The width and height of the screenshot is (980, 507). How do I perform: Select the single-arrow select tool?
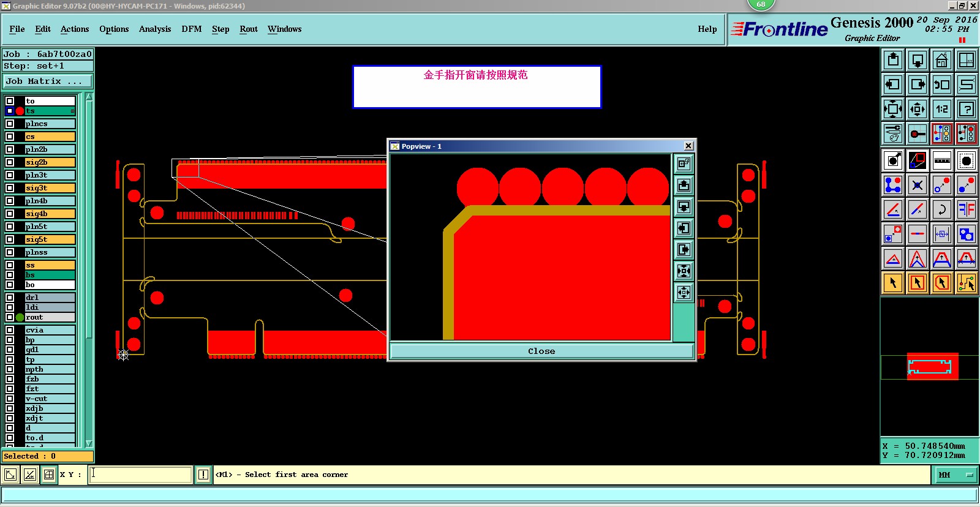click(893, 282)
